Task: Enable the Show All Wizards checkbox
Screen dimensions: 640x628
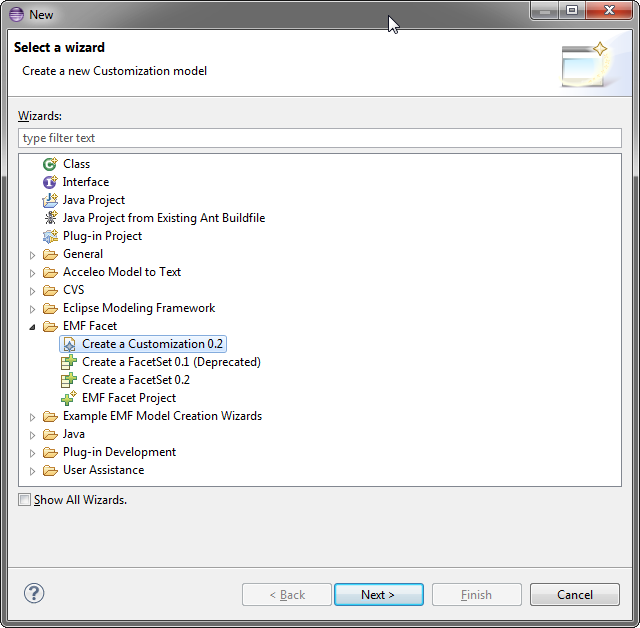Action: (x=24, y=500)
